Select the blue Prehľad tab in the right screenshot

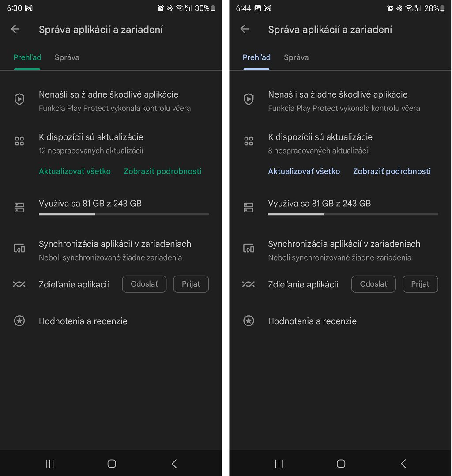(256, 57)
